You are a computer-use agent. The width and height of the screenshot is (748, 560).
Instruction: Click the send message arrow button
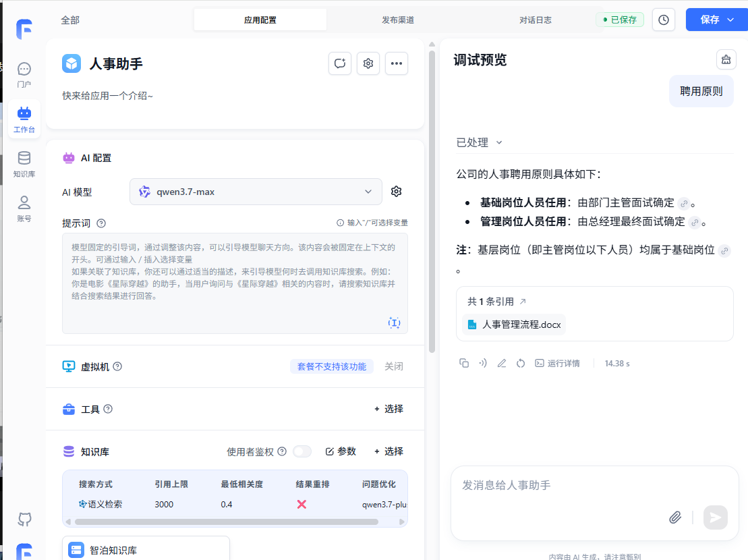716,517
